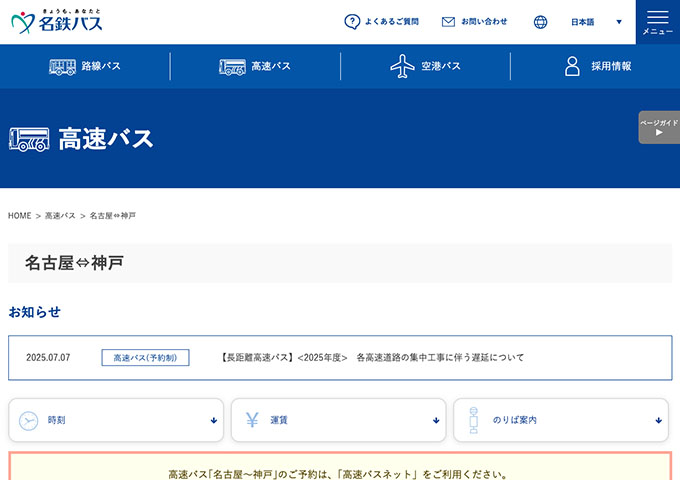Click the yen fare icon
The image size is (680, 480).
(x=252, y=420)
